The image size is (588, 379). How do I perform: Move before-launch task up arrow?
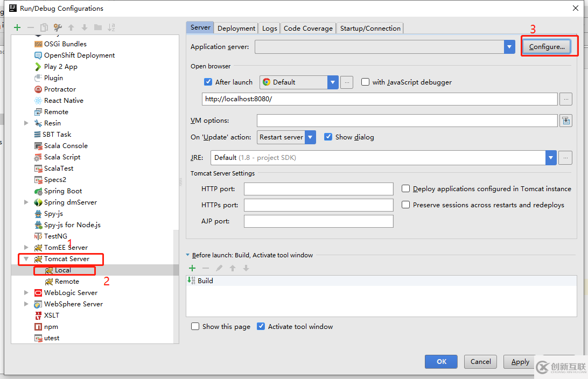[x=233, y=268]
